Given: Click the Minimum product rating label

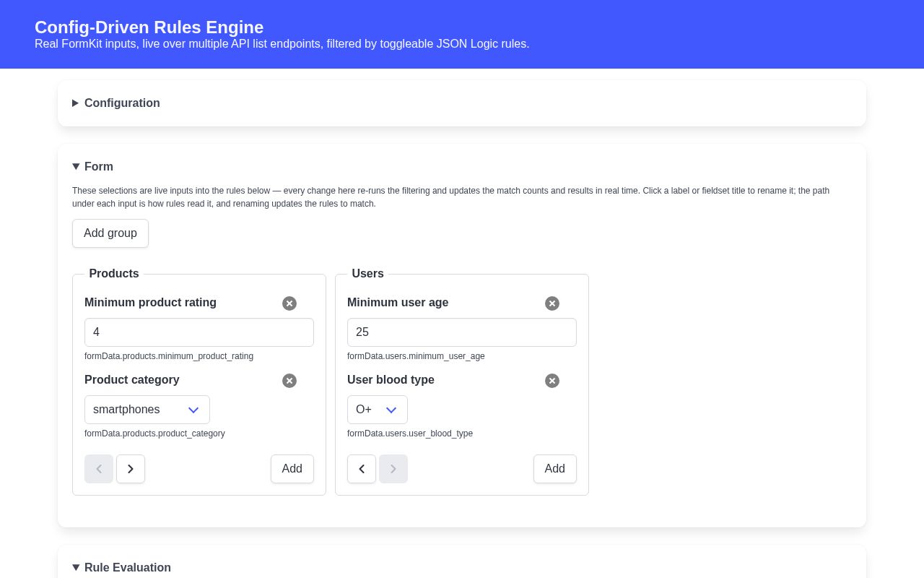Looking at the screenshot, I should point(150,303).
